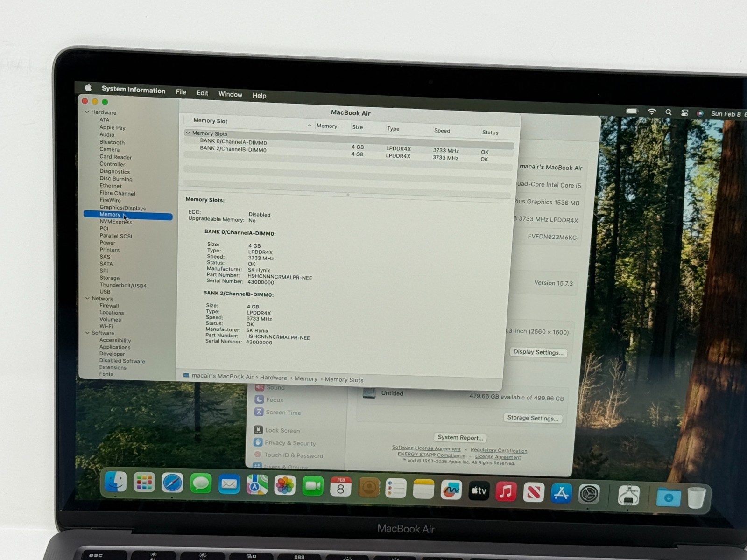The height and width of the screenshot is (560, 747).
Task: Open the Mail app in the Dock
Action: 229,484
